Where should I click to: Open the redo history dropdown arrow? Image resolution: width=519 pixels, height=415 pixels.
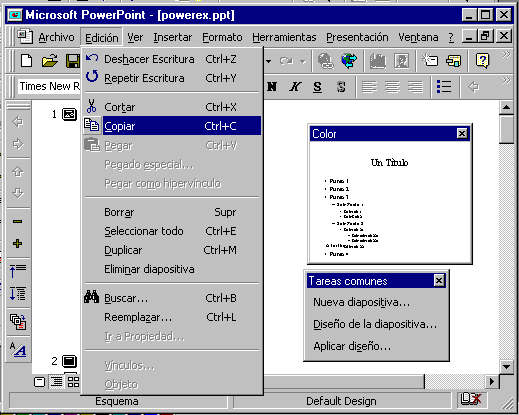tap(303, 61)
